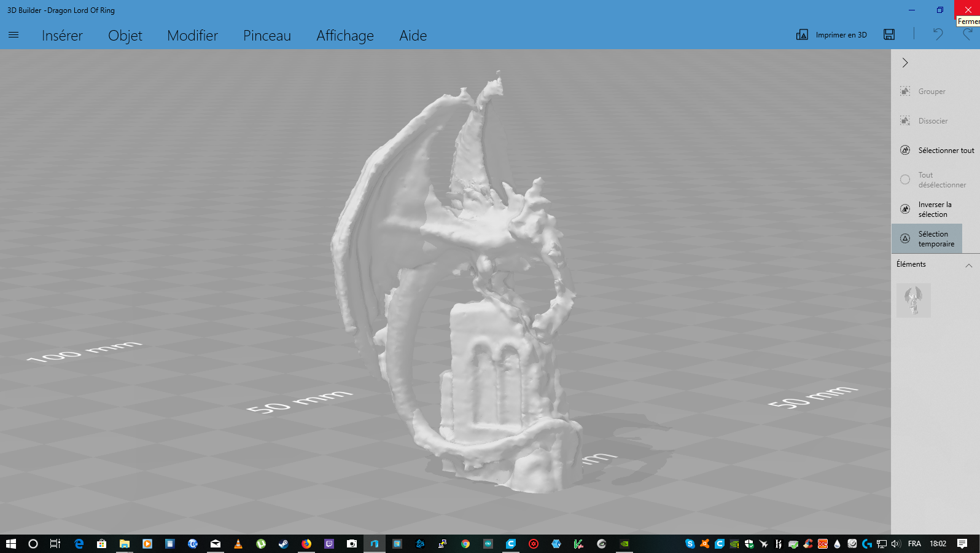Open the hamburger menu in 3D Builder

(x=14, y=35)
